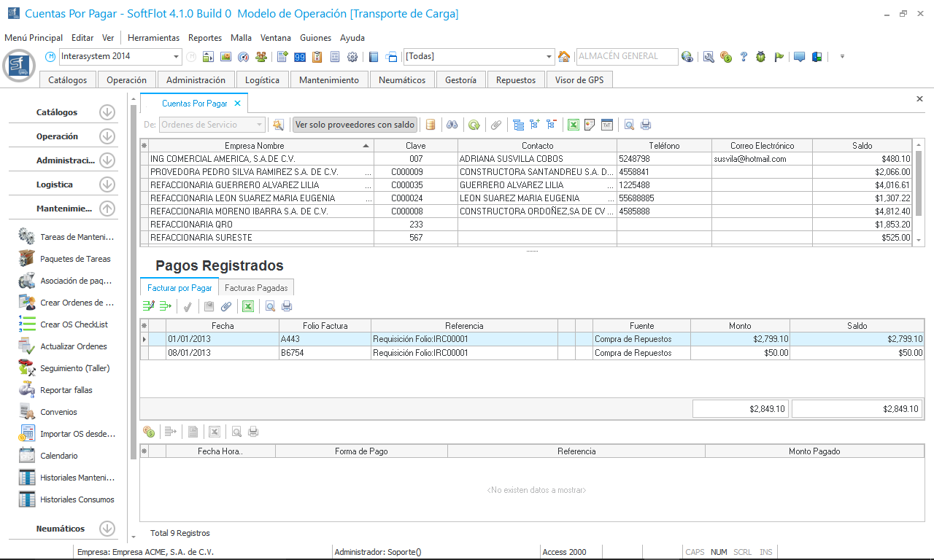Open the Interasystem 2014 dropdown
This screenshot has height=560, width=934.
[177, 57]
